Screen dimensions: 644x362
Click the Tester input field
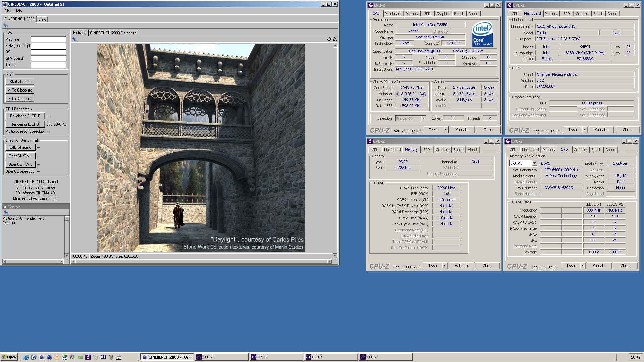click(49, 65)
